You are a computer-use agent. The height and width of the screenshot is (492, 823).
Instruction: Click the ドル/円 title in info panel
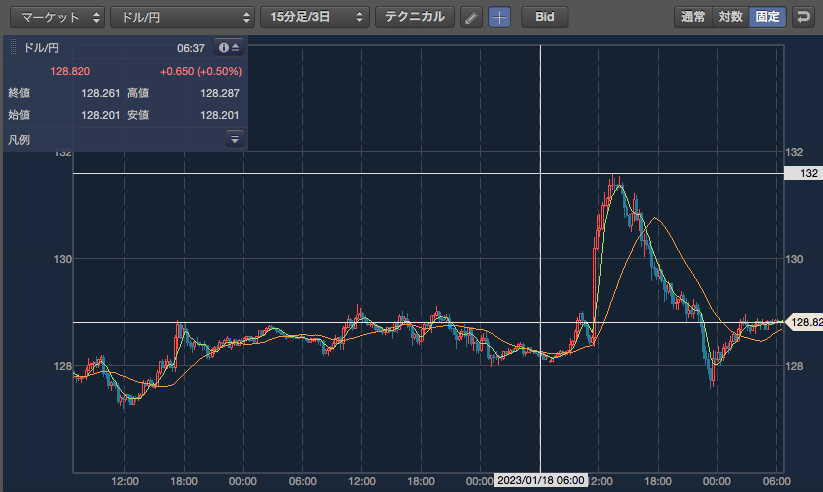(41, 48)
